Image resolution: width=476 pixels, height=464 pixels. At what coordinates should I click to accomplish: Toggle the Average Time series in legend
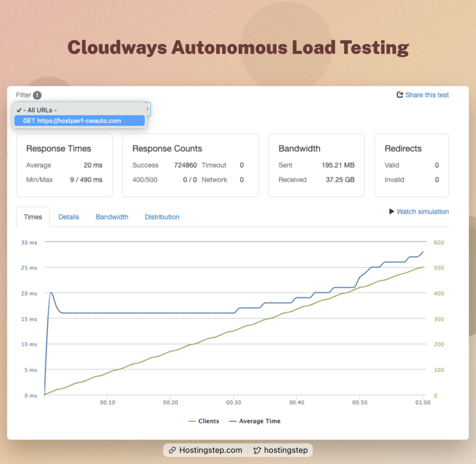tap(255, 421)
